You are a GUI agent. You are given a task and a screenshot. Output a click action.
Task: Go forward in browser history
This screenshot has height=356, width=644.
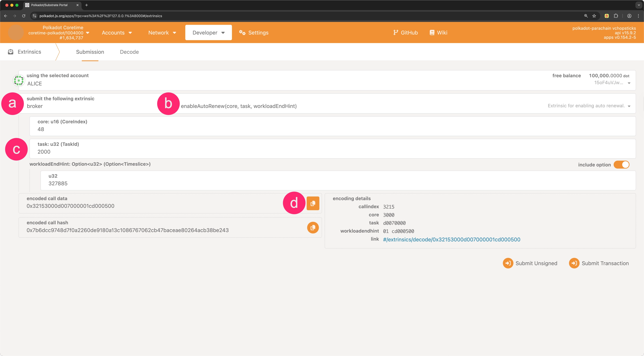pyautogui.click(x=14, y=16)
